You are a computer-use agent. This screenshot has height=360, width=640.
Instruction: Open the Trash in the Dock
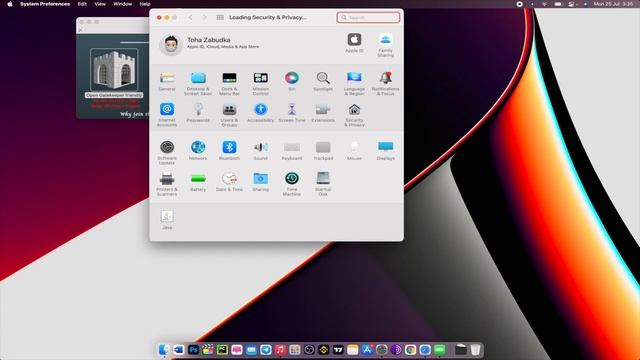click(475, 350)
